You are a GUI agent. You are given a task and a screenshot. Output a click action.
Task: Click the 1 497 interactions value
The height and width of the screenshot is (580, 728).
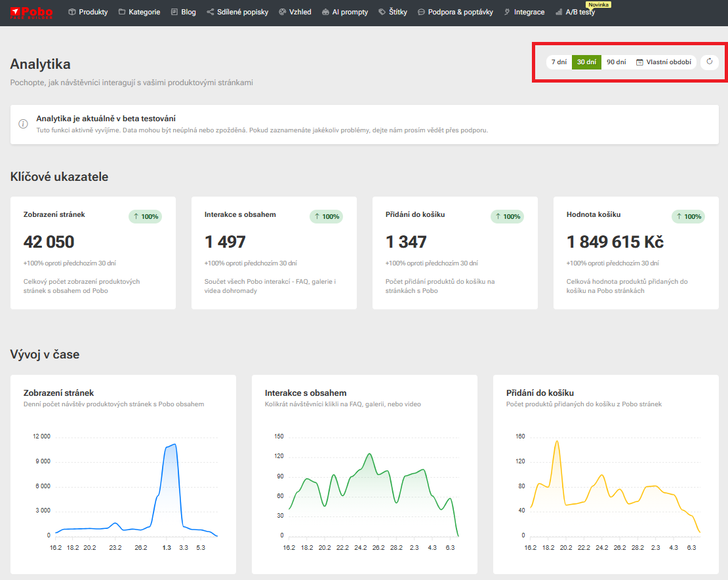click(225, 242)
